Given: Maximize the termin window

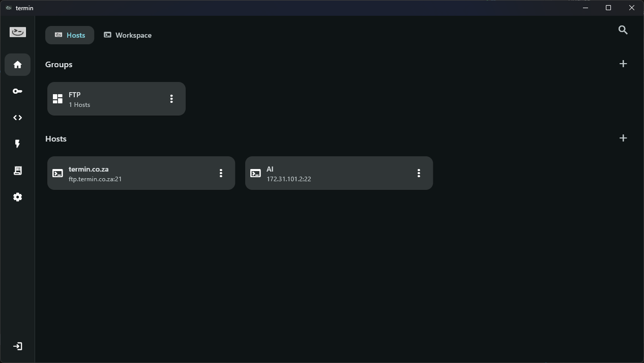Looking at the screenshot, I should click(x=608, y=8).
